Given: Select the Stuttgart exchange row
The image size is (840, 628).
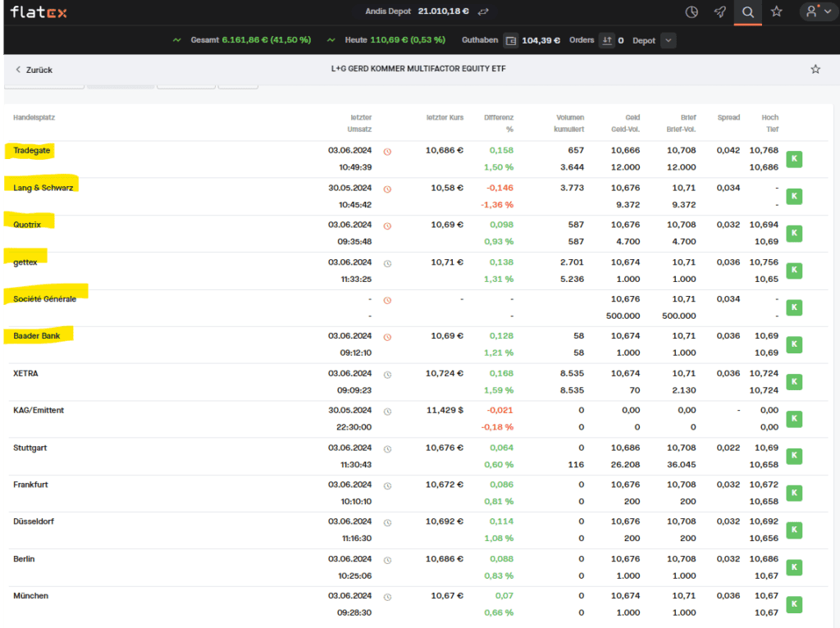Looking at the screenshot, I should pos(30,448).
